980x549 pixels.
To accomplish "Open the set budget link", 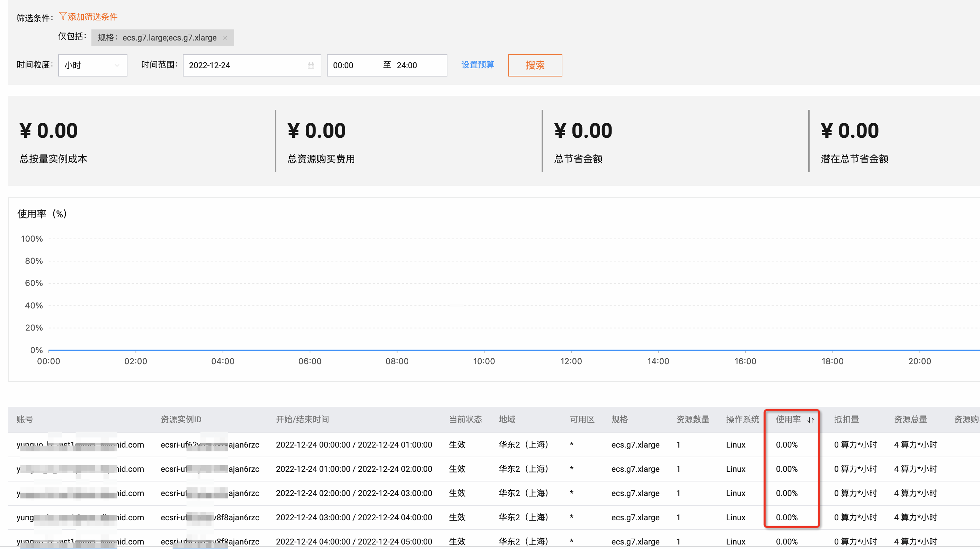I will (x=478, y=65).
